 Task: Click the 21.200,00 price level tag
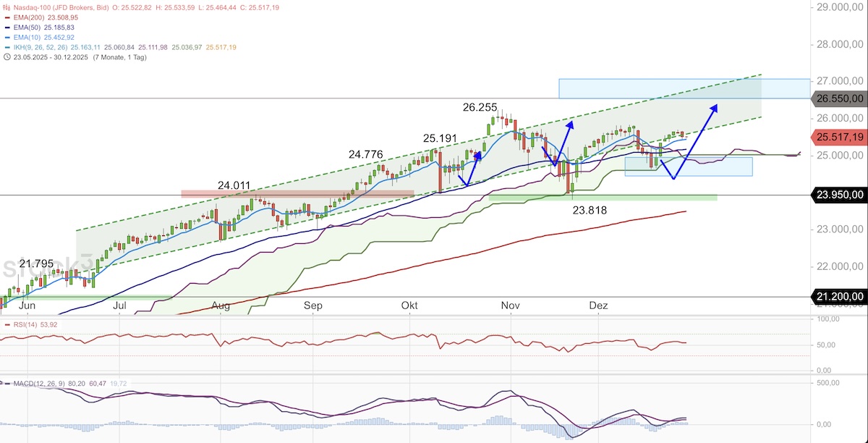point(838,297)
